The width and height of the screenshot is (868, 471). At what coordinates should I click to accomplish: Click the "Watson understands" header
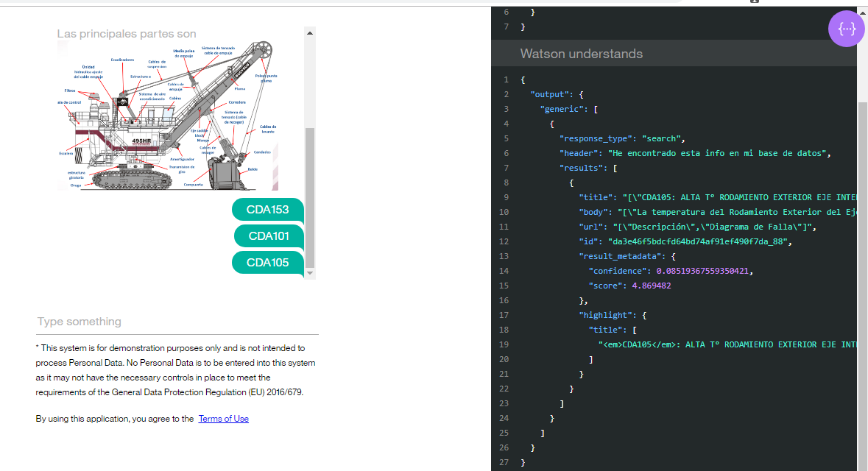582,53
